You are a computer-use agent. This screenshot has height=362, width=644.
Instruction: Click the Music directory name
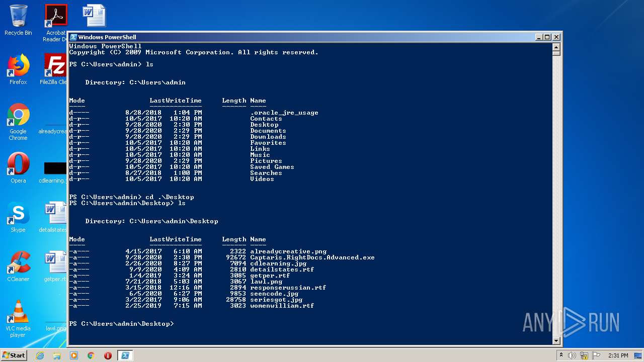[x=260, y=155]
